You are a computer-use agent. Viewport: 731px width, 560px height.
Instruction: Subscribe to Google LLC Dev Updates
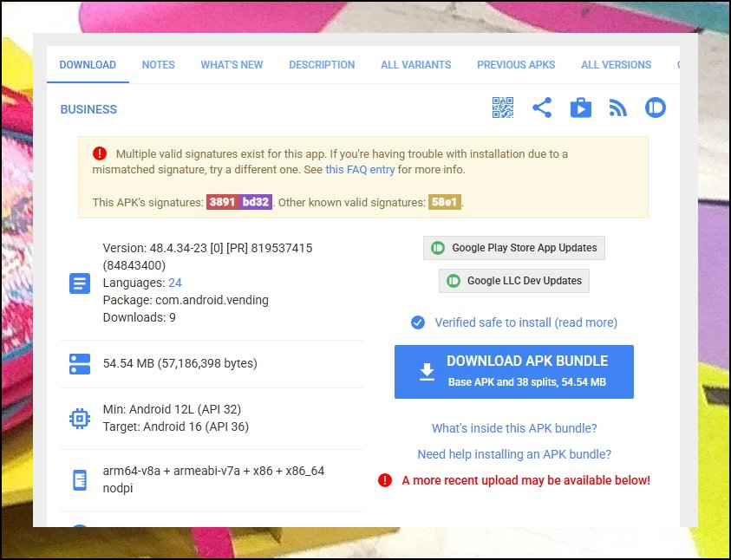(x=513, y=281)
